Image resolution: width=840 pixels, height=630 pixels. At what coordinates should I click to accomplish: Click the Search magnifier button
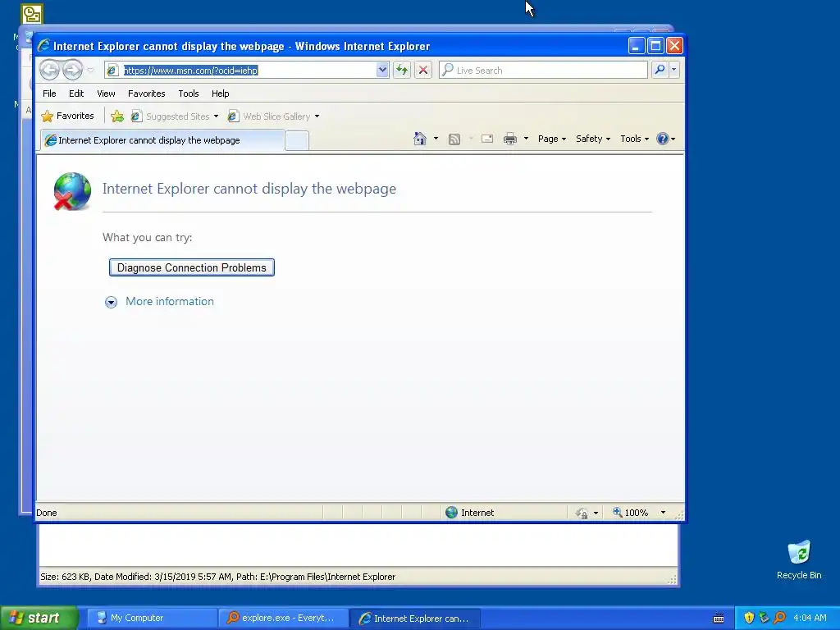[x=660, y=70]
